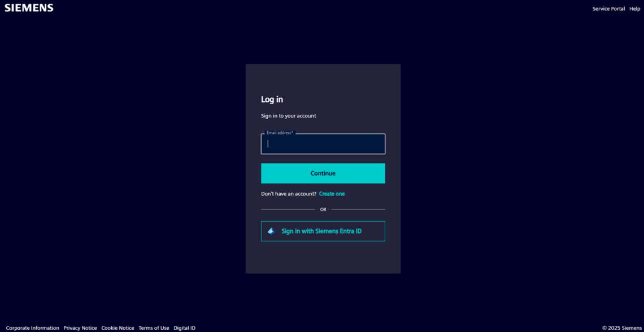Open the Service Portal link

[x=608, y=8]
